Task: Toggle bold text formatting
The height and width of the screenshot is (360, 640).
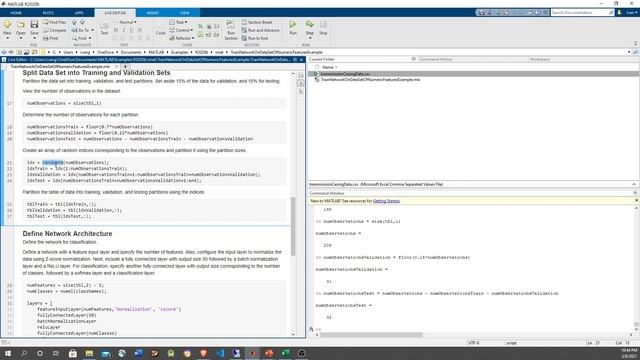Action: coord(116,30)
